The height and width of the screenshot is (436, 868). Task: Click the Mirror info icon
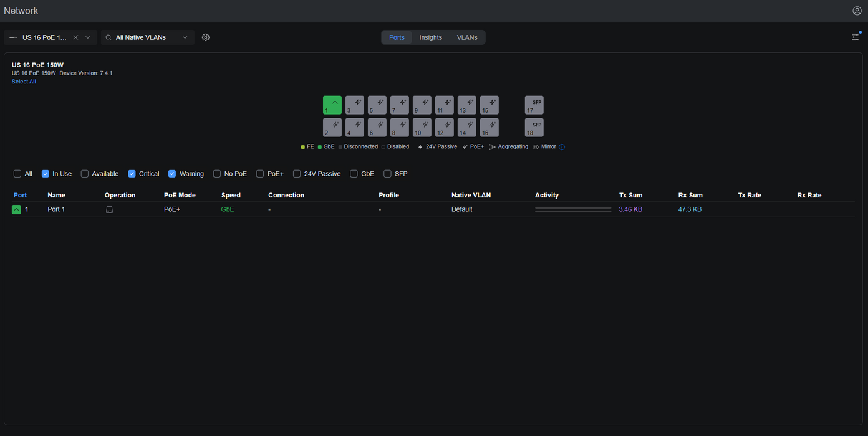point(562,147)
